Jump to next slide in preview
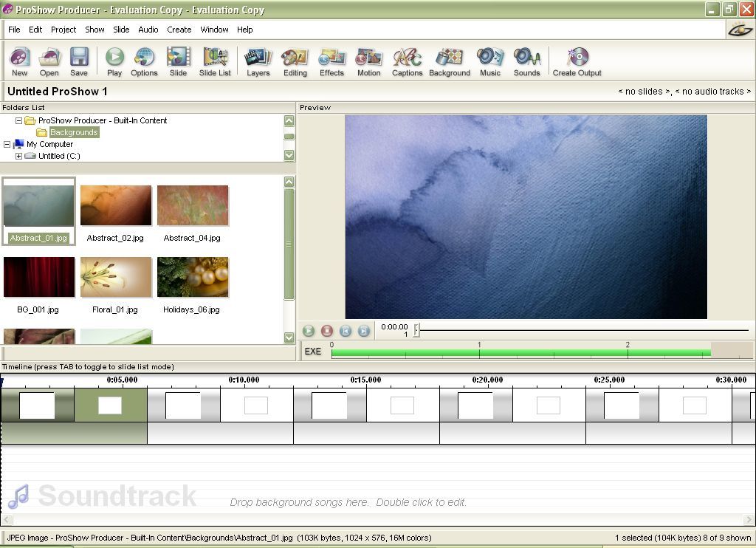Screen dimensions: 756x548 click(x=363, y=330)
